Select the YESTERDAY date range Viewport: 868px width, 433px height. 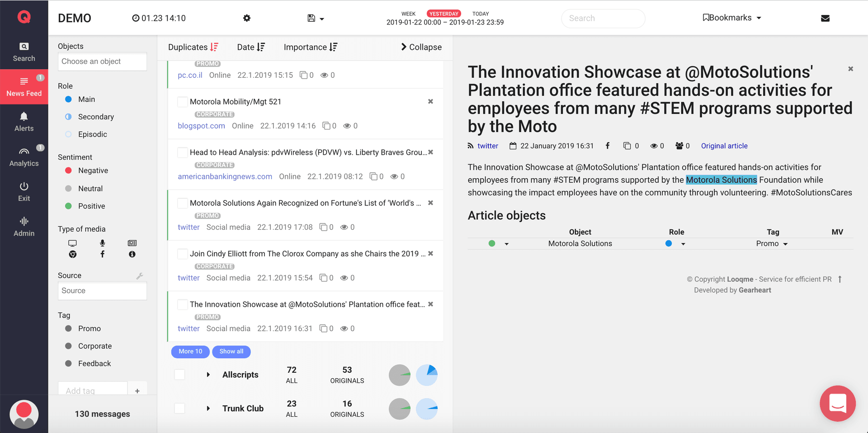[443, 14]
